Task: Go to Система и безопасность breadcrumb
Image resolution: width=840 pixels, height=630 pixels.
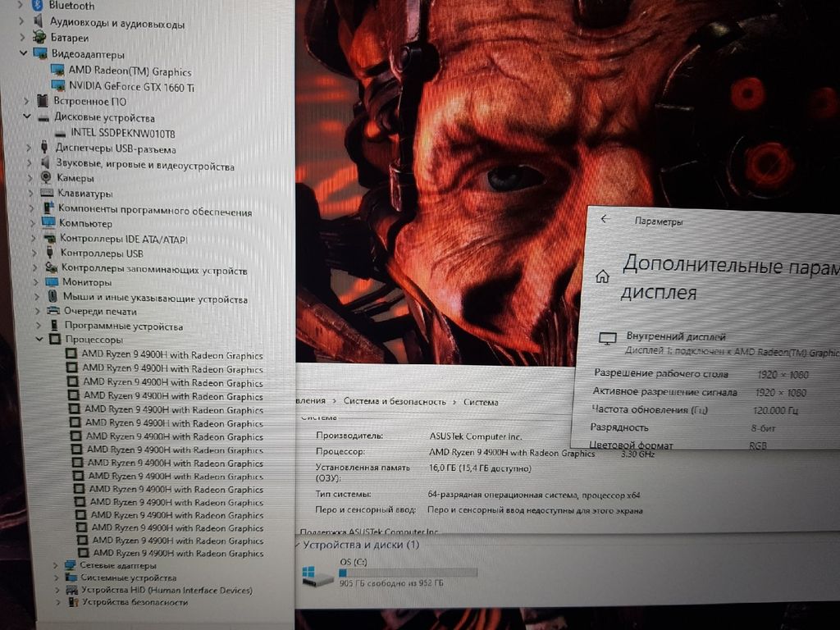Action: [x=395, y=402]
